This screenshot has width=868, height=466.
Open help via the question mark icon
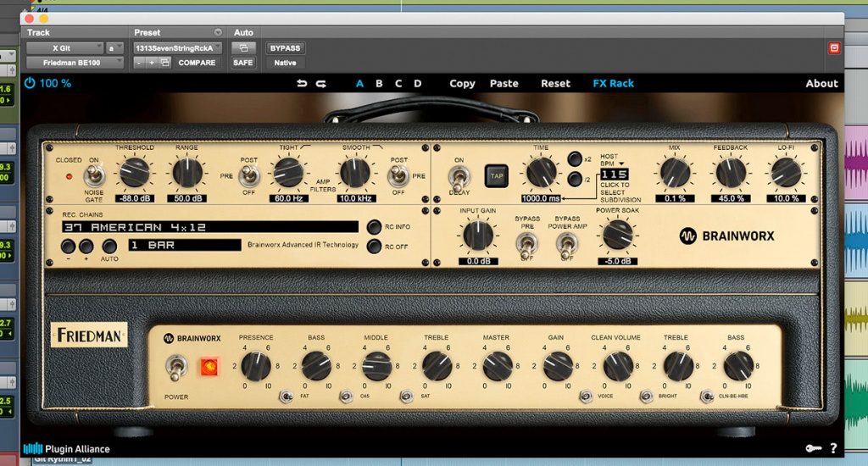[x=834, y=448]
